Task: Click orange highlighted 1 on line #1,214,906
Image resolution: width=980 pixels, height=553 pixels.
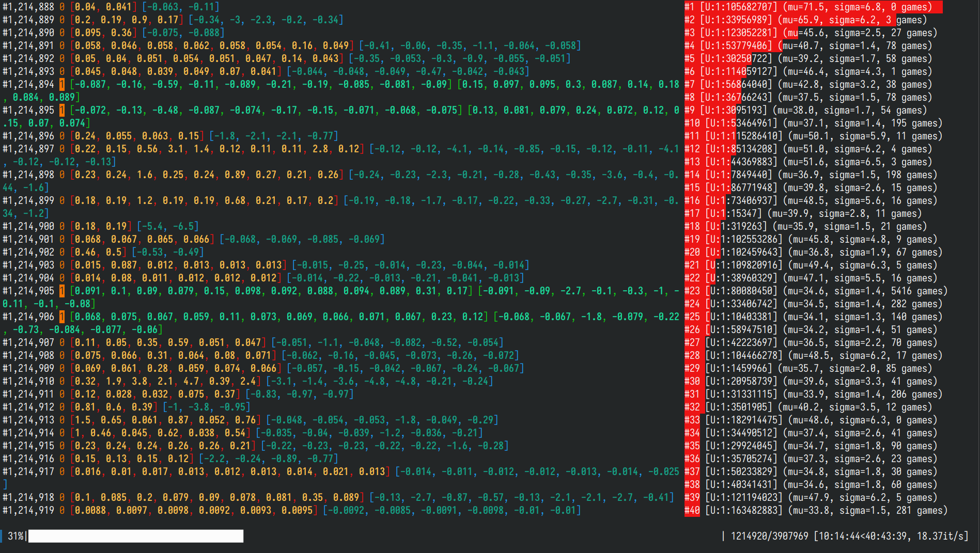Action: pos(62,317)
